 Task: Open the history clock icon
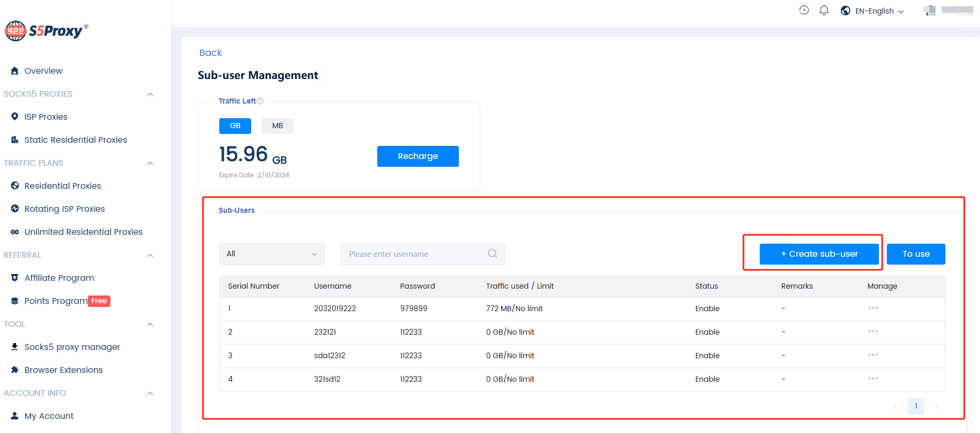point(804,10)
